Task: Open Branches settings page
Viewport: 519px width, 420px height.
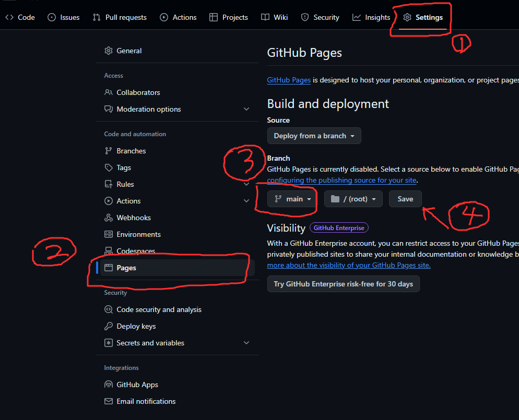Action: pyautogui.click(x=178, y=151)
